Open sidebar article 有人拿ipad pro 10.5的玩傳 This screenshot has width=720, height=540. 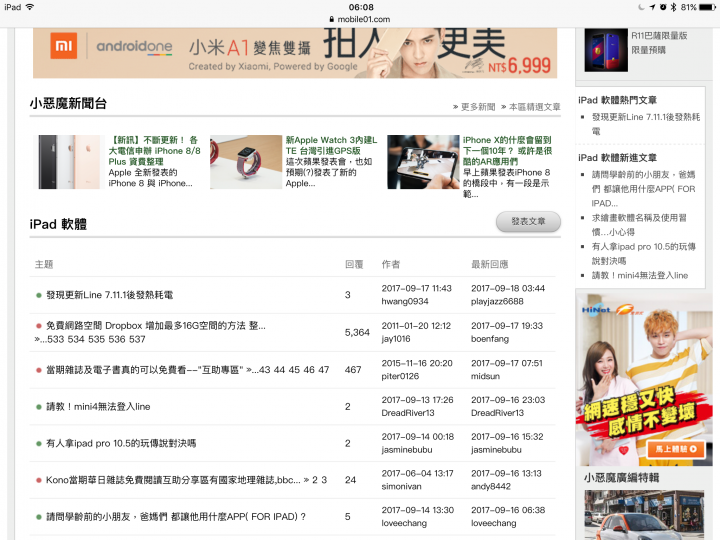click(643, 253)
